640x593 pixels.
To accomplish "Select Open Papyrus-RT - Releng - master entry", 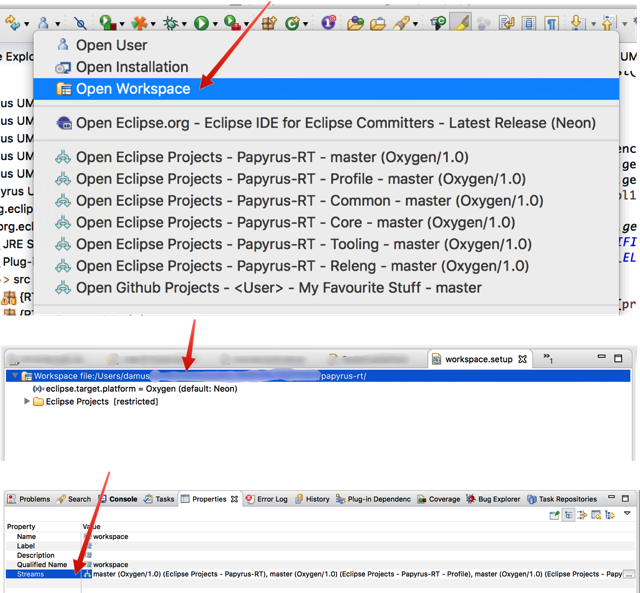I will click(x=326, y=266).
